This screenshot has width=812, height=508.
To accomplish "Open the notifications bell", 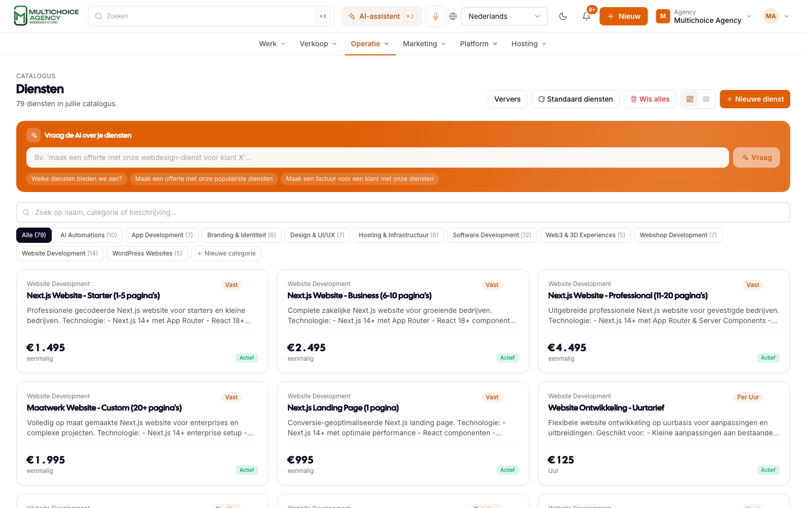I will pyautogui.click(x=586, y=16).
